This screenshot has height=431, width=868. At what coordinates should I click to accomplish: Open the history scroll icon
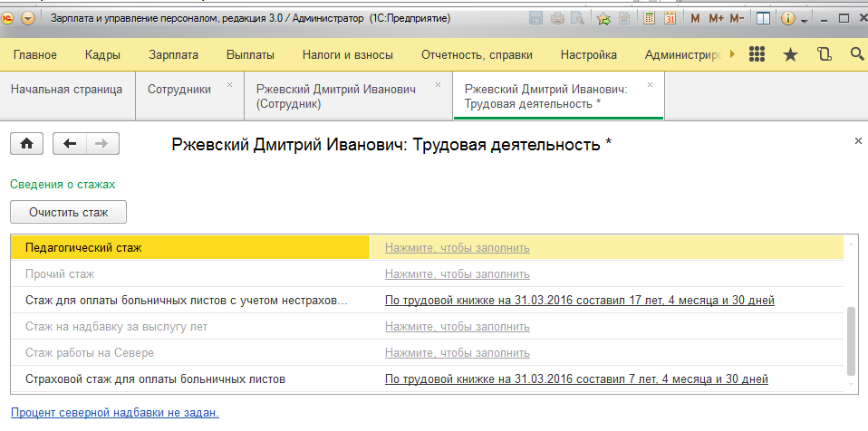824,54
